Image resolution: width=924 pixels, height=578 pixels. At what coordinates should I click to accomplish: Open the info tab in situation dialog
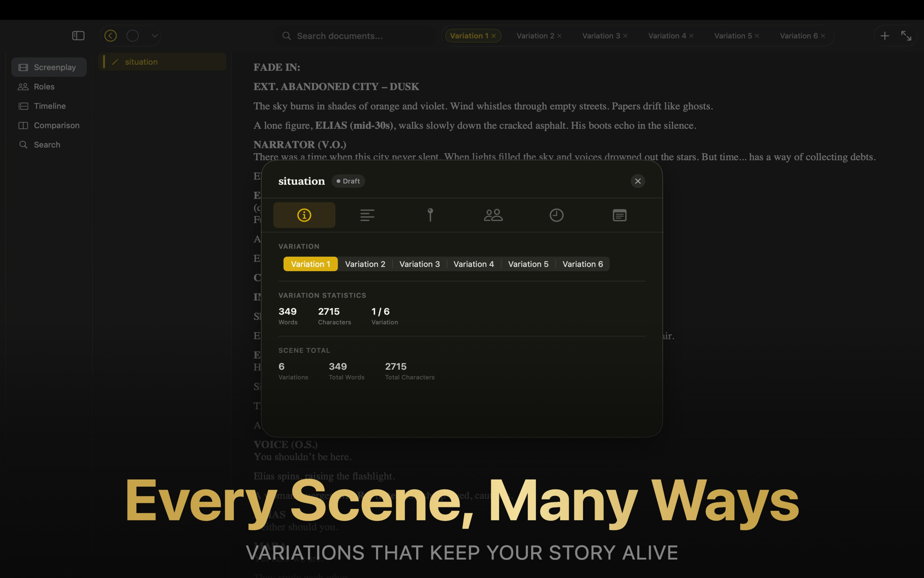tap(304, 215)
